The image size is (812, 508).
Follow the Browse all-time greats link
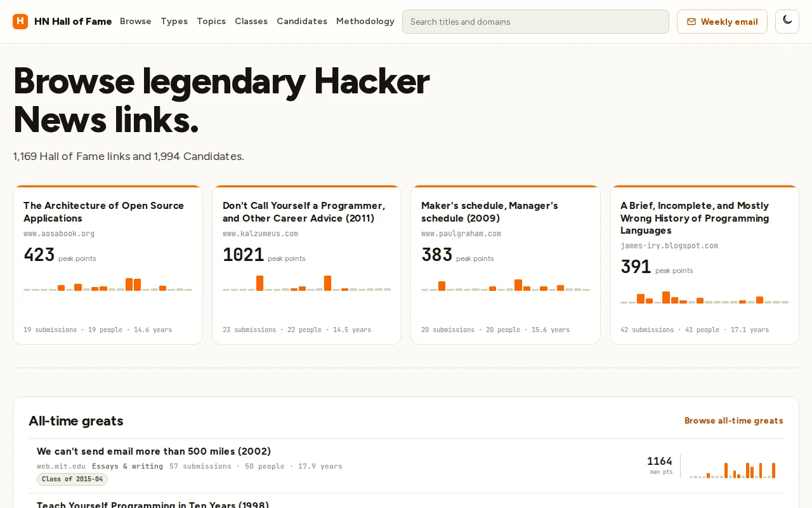734,420
